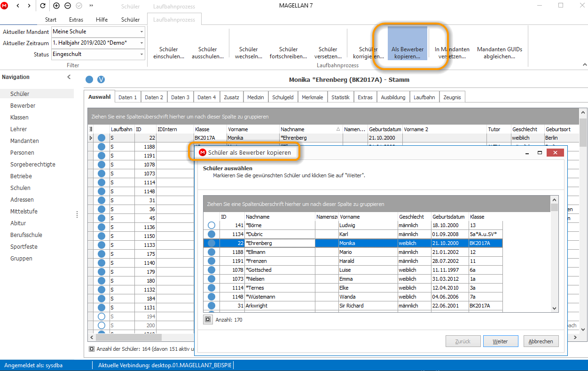Go back with the left arrow icon
This screenshot has height=371, width=588.
18,6
